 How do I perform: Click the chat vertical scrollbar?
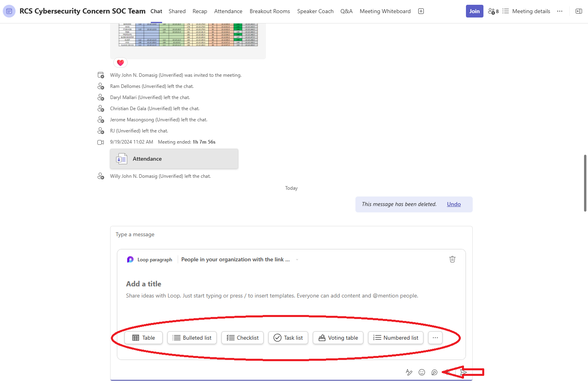click(x=585, y=183)
